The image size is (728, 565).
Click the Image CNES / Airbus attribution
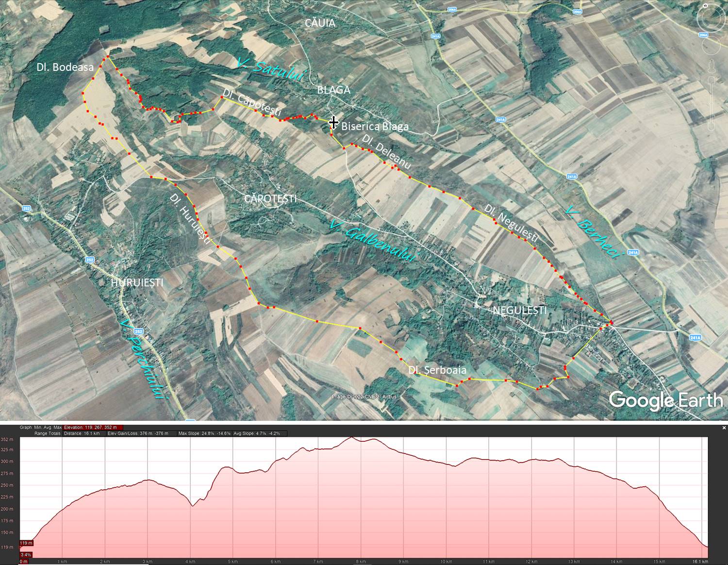364,397
